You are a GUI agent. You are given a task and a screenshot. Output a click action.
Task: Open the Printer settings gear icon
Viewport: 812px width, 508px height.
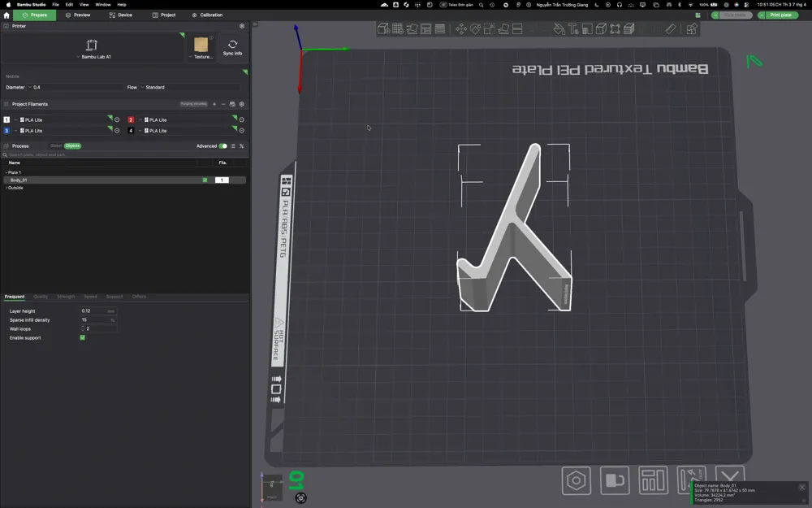click(241, 25)
